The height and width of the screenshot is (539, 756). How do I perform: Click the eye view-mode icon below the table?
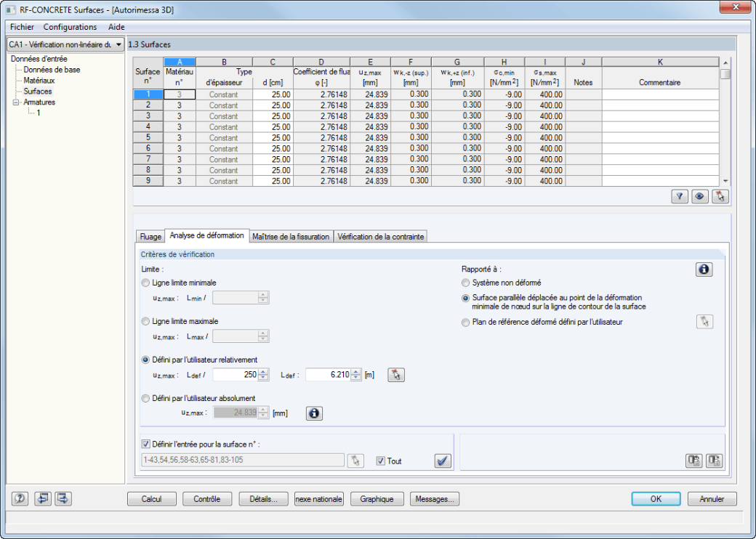[699, 197]
